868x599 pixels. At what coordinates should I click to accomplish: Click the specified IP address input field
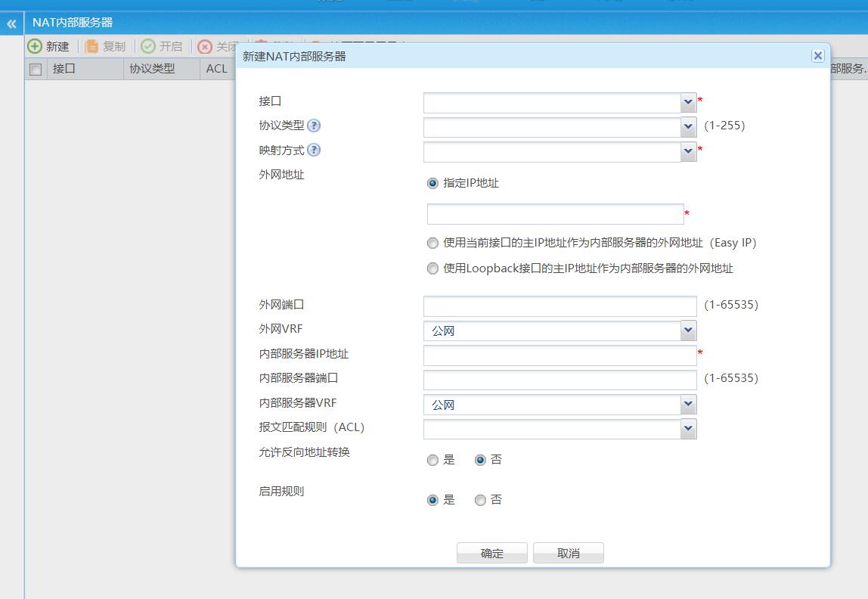coord(555,214)
